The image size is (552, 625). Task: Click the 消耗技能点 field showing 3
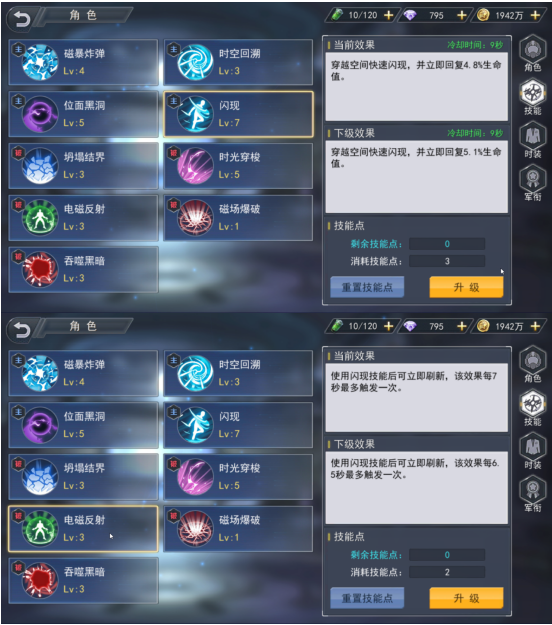447,261
